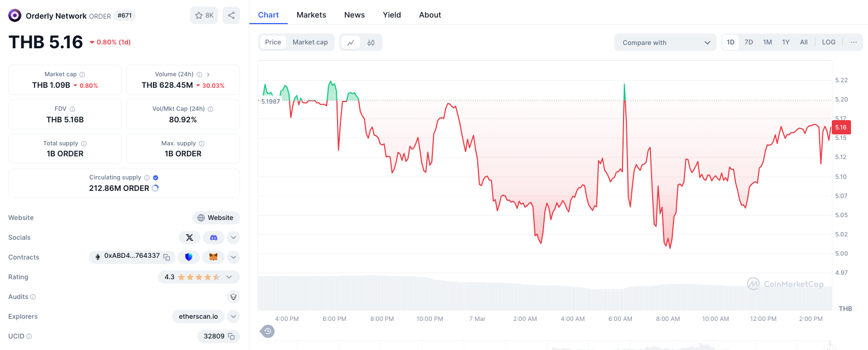Image resolution: width=868 pixels, height=350 pixels.
Task: Open the X (Twitter) social link
Action: tap(190, 238)
